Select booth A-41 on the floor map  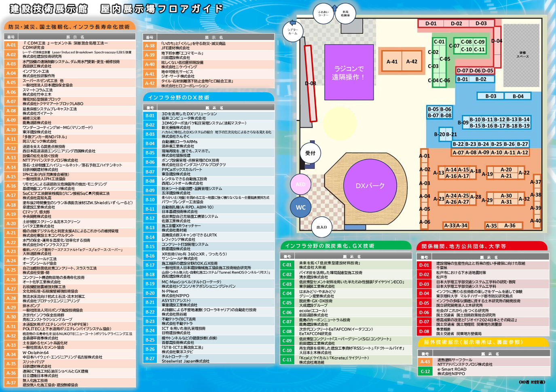click(x=392, y=62)
